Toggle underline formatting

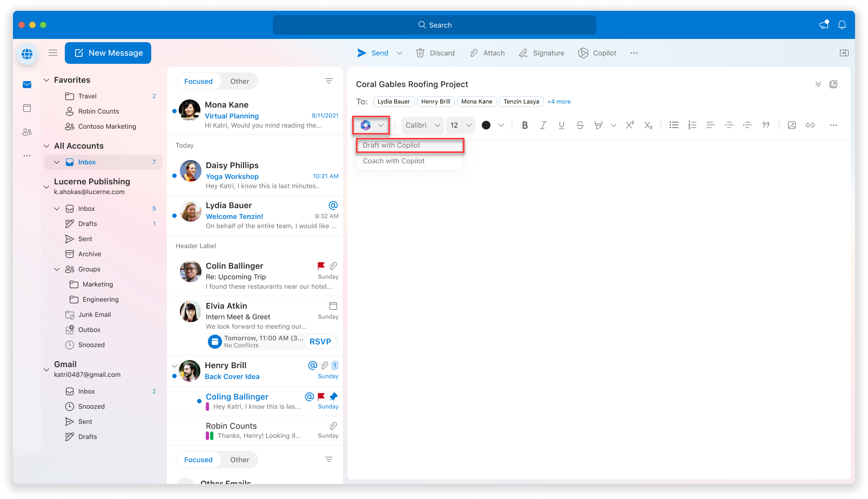click(562, 125)
